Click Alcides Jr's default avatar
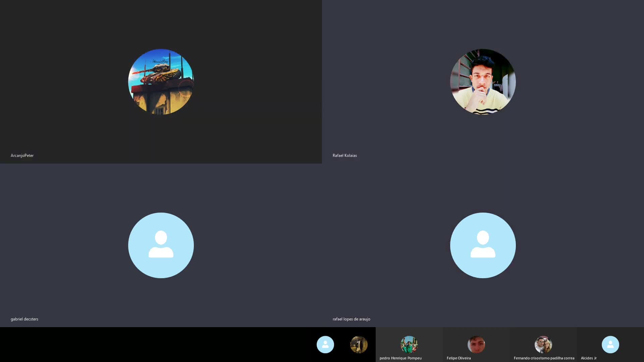 [610, 345]
